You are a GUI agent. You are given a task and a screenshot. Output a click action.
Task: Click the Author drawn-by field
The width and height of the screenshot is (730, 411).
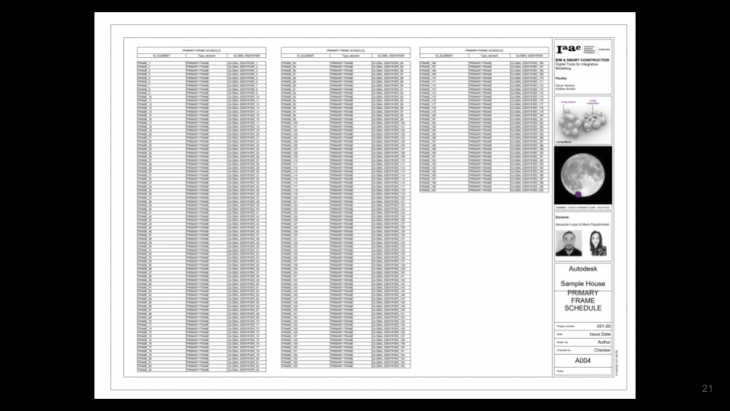(x=602, y=342)
